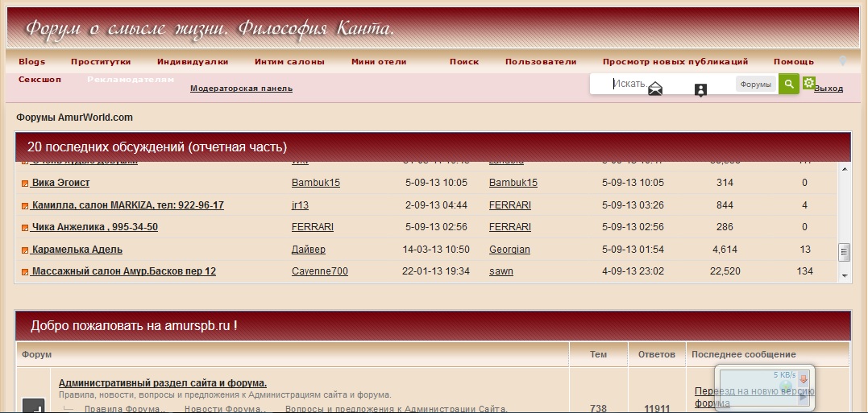Open Административный раздел сайта и форума
The image size is (868, 413).
(163, 383)
